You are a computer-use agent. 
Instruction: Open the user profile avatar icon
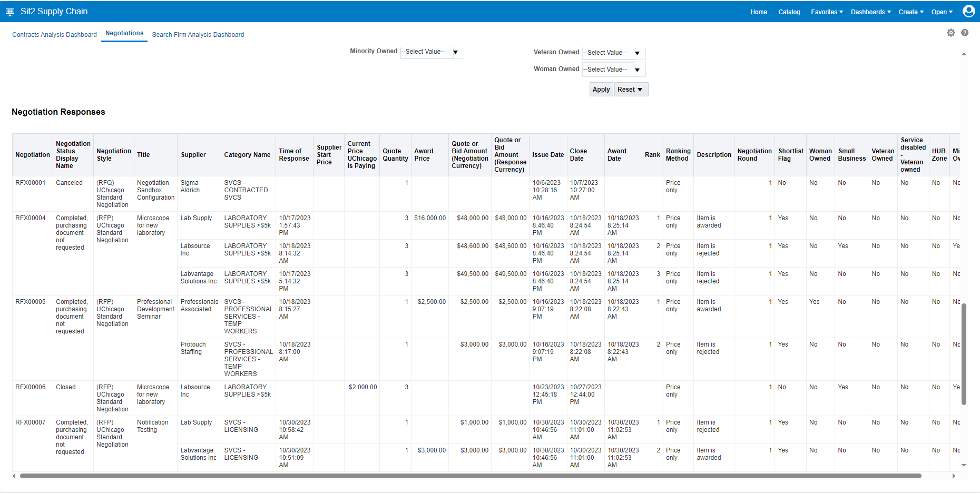[968, 11]
